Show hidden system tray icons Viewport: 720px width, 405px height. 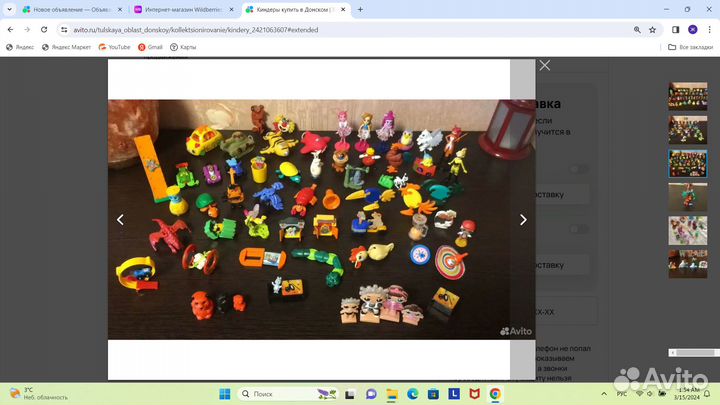(604, 394)
